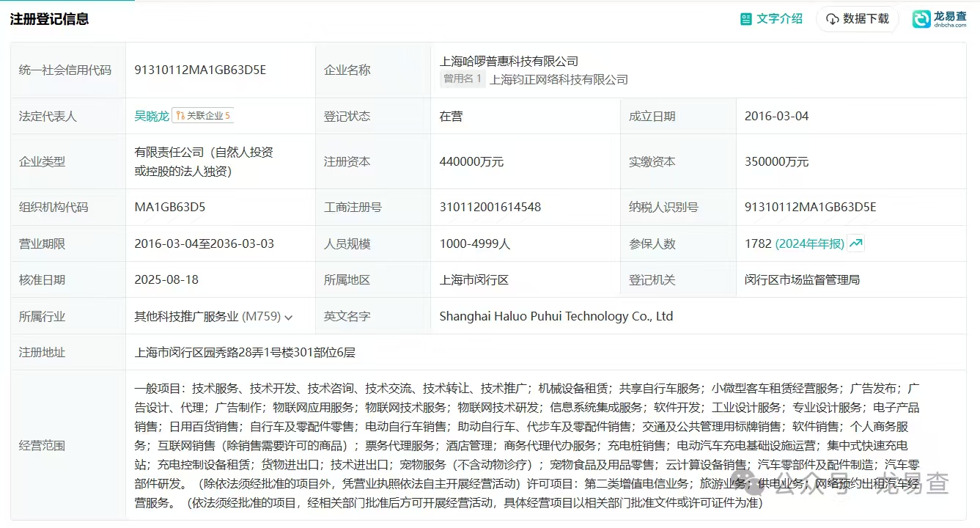
Task: Click the registered address 园秀路28弄 text
Action: point(245,353)
